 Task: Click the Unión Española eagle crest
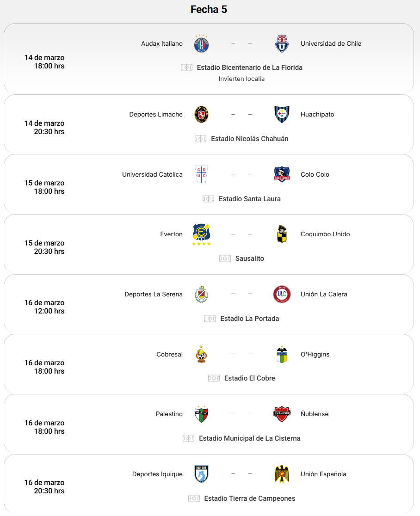(x=282, y=474)
